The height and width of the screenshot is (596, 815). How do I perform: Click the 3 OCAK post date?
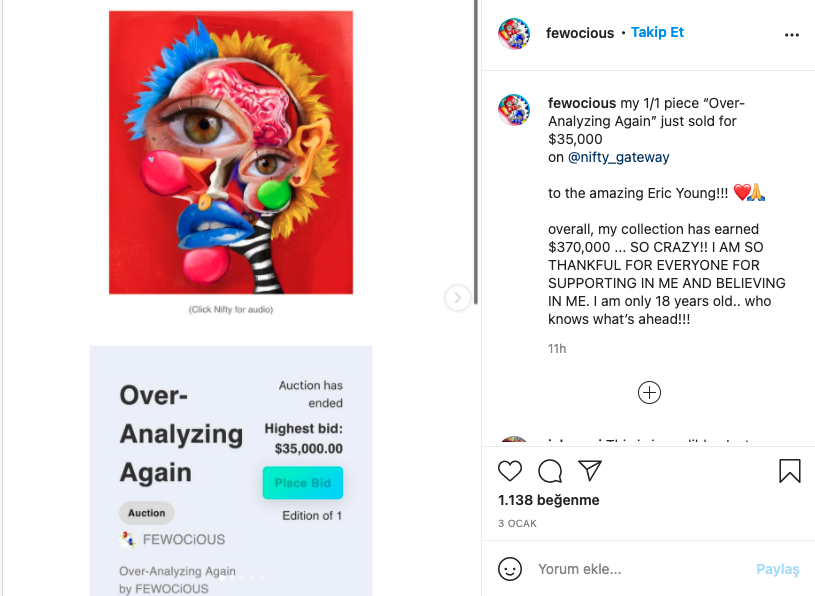(x=517, y=523)
